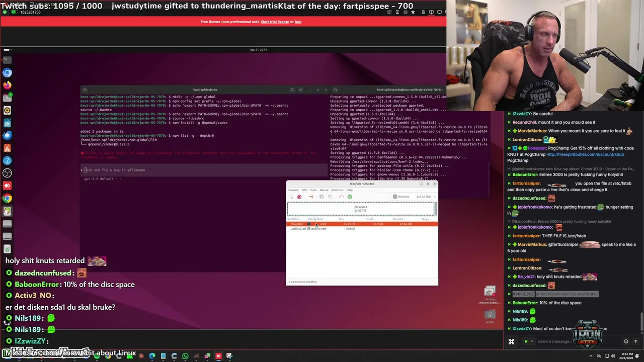Click the Microsoft Edge icon in taskbar

coord(152,356)
